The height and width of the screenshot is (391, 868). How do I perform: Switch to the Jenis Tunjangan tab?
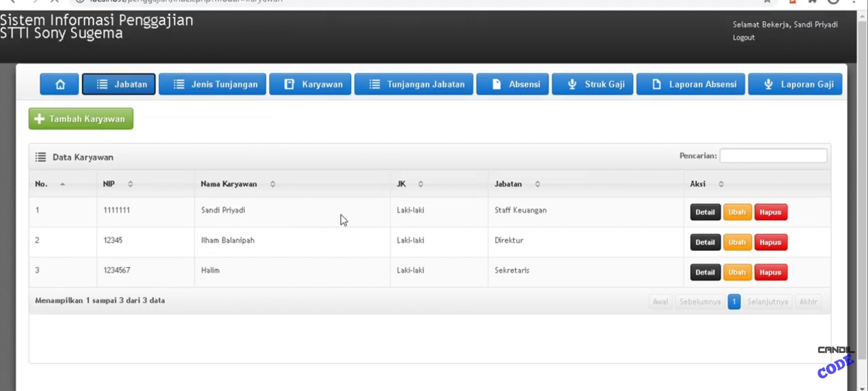212,84
